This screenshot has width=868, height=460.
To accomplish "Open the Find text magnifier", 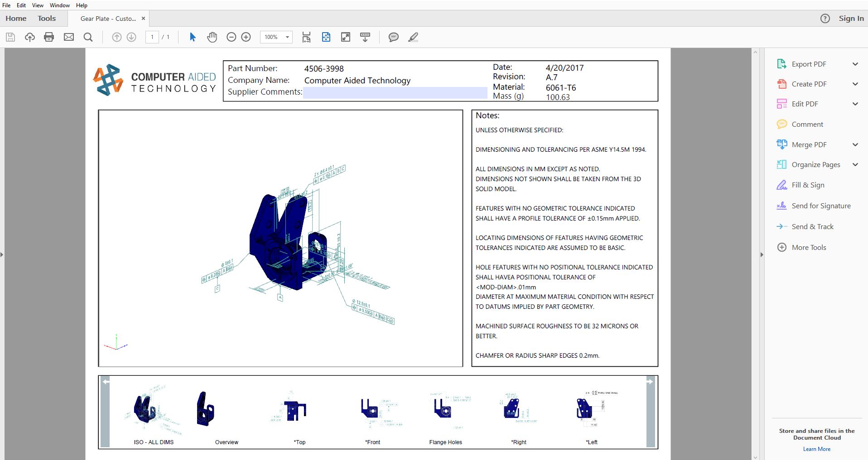I will point(88,37).
